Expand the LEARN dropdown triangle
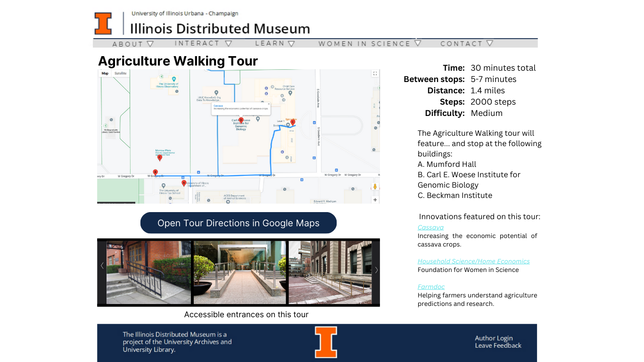644x362 pixels. coord(291,43)
